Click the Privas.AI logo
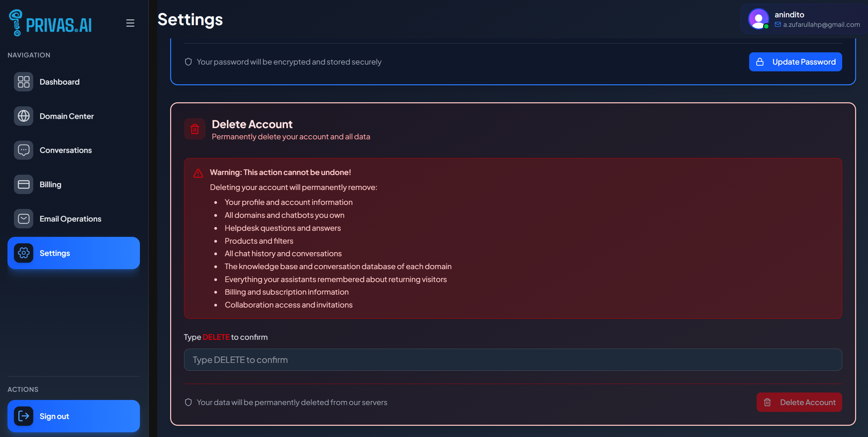This screenshot has width=868, height=437. tap(50, 23)
